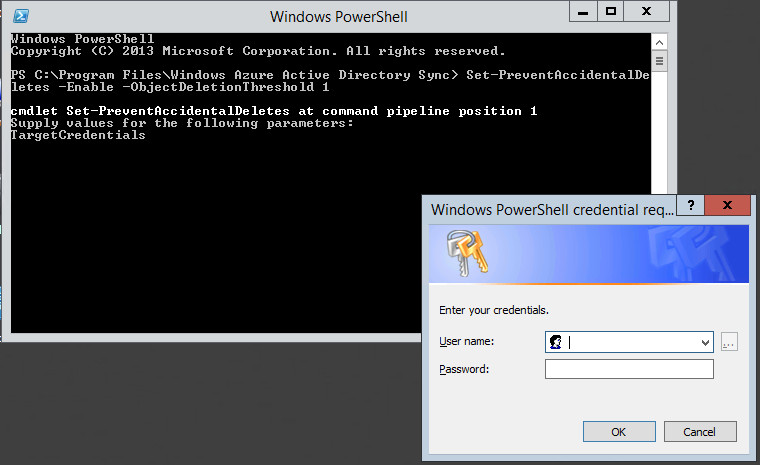
Task: Close the credential request dialog
Action: 728,205
